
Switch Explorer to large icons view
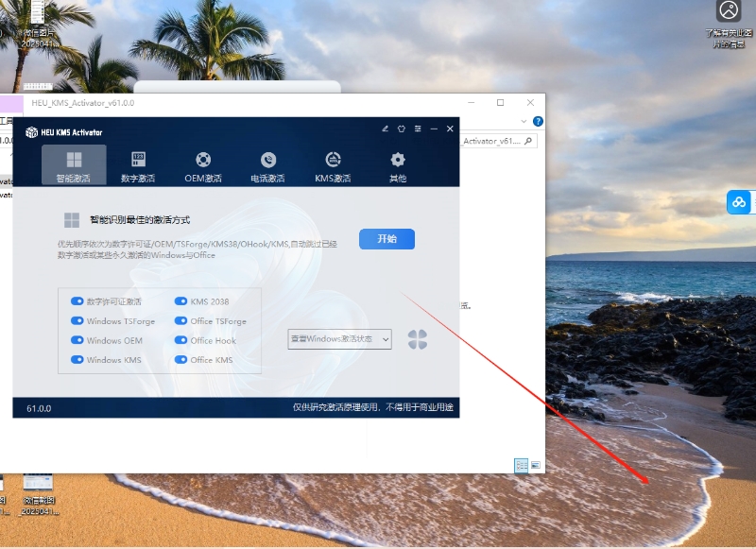tap(535, 465)
